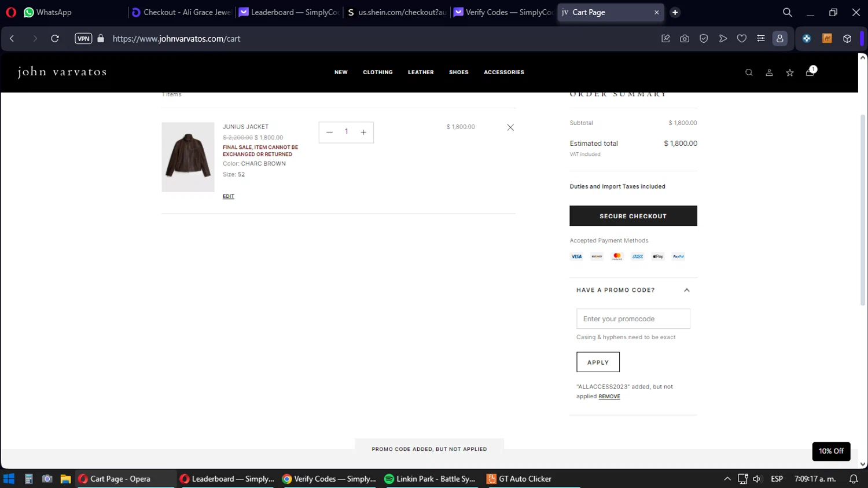Viewport: 868px width, 488px height.
Task: Switch to Checkout - Ali Grace Jewelry tab
Action: [182, 12]
